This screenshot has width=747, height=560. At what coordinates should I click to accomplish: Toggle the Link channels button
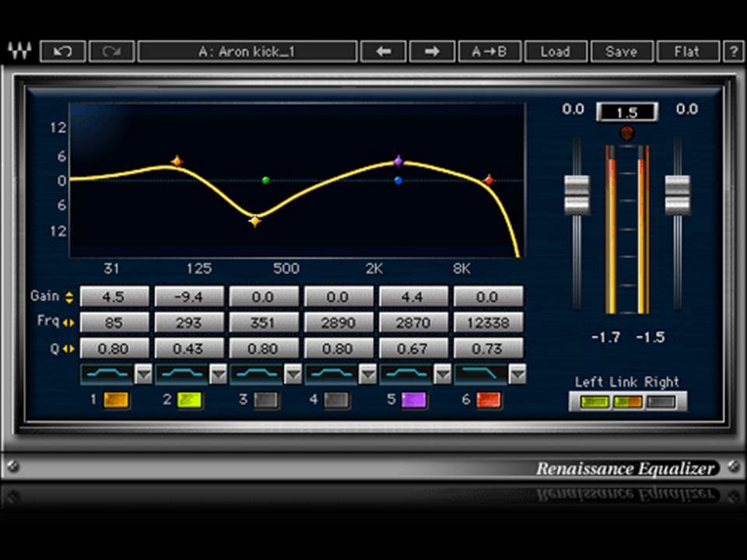(x=627, y=402)
